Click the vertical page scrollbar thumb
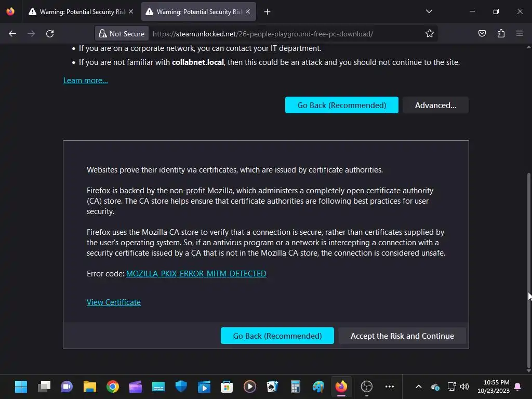 [x=528, y=271]
